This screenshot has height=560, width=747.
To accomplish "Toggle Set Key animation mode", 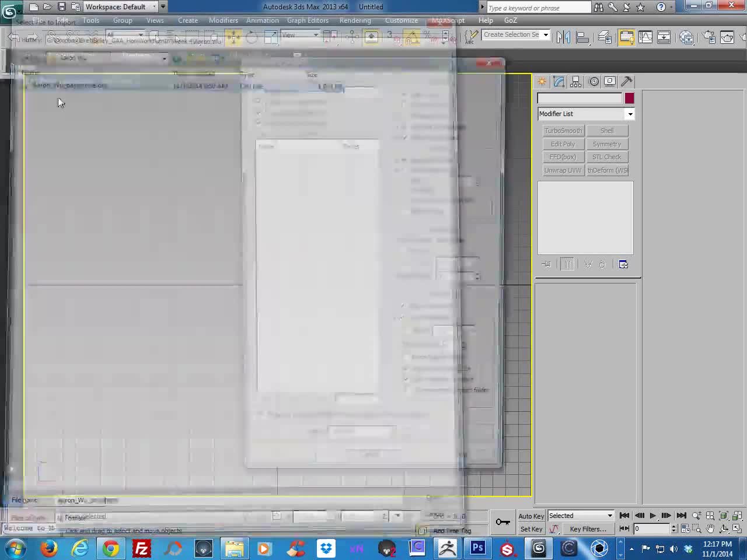I will [531, 529].
